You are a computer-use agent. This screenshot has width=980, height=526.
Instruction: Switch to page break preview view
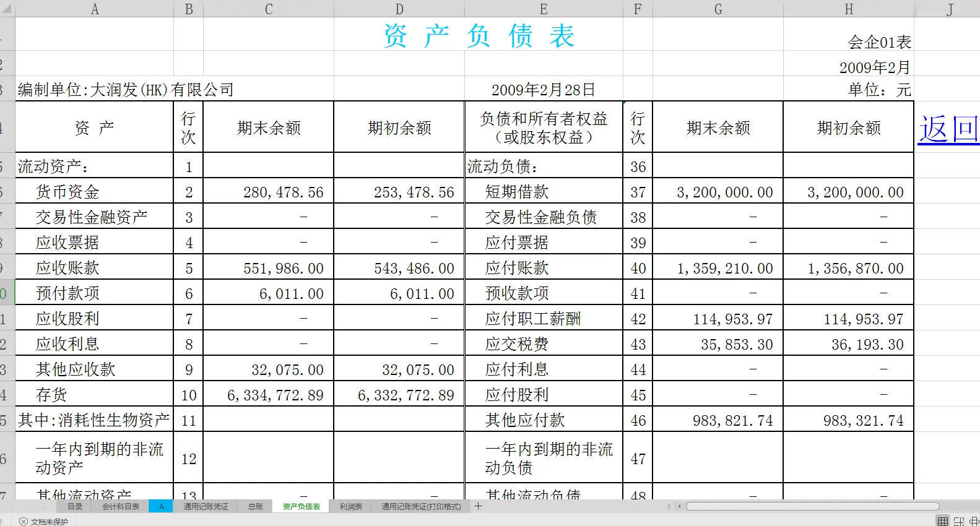coord(959,521)
